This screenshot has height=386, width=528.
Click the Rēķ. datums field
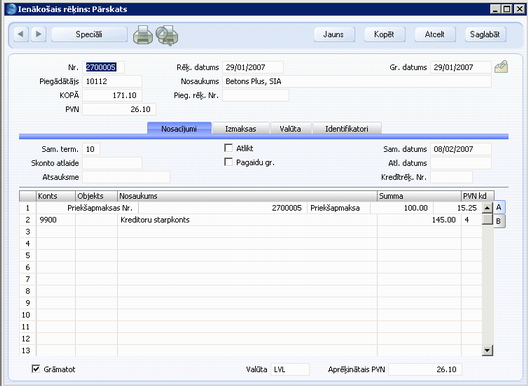point(253,67)
